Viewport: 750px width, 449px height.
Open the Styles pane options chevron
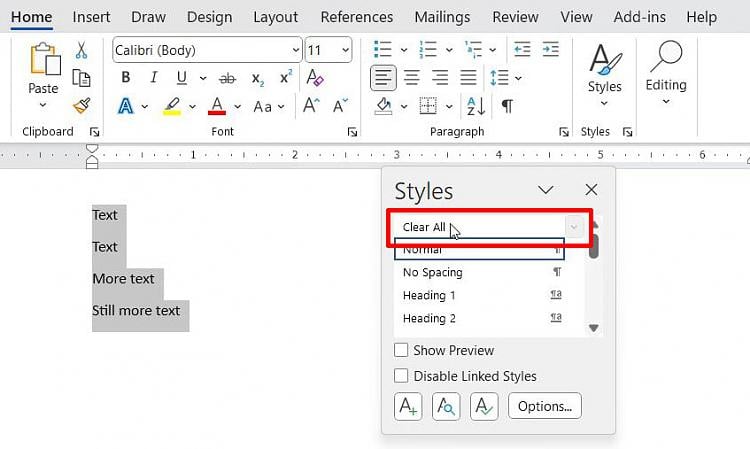point(546,190)
